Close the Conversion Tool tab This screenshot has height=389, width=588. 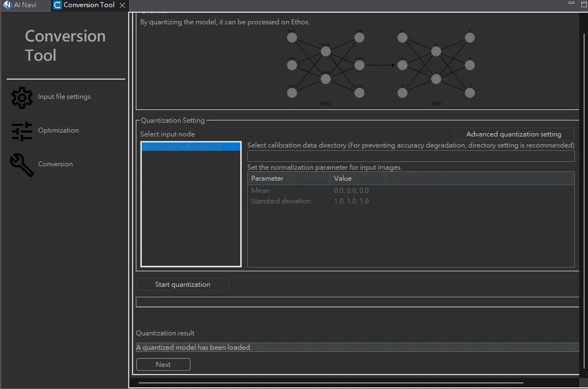[x=123, y=5]
